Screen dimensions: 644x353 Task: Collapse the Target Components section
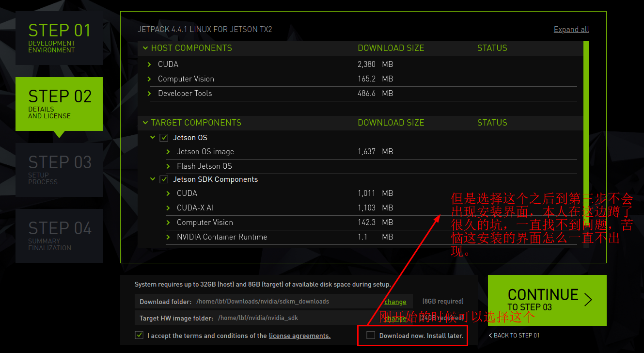[x=145, y=123]
